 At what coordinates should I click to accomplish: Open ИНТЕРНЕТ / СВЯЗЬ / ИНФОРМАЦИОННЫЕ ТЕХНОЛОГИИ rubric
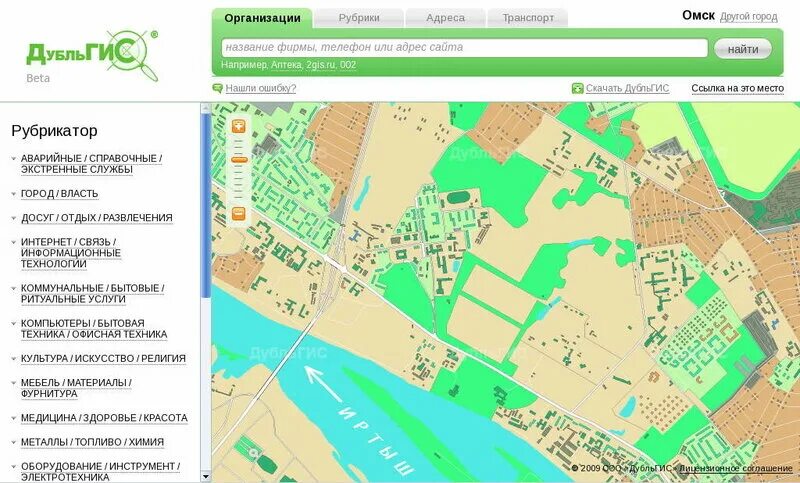tap(71, 253)
